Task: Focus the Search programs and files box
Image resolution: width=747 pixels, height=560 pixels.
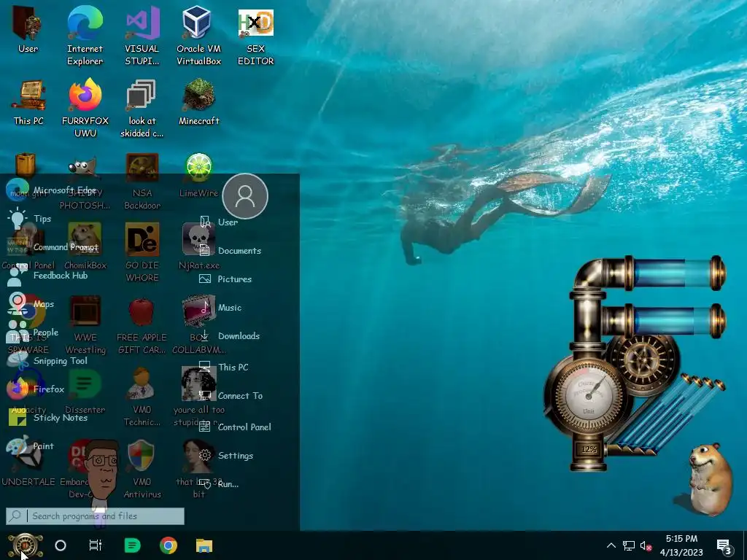Action: click(95, 516)
